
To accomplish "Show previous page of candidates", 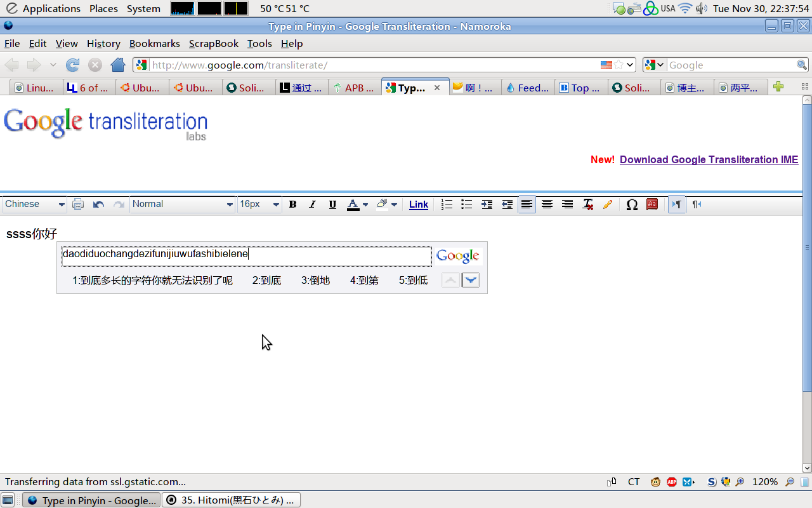I will click(x=450, y=280).
